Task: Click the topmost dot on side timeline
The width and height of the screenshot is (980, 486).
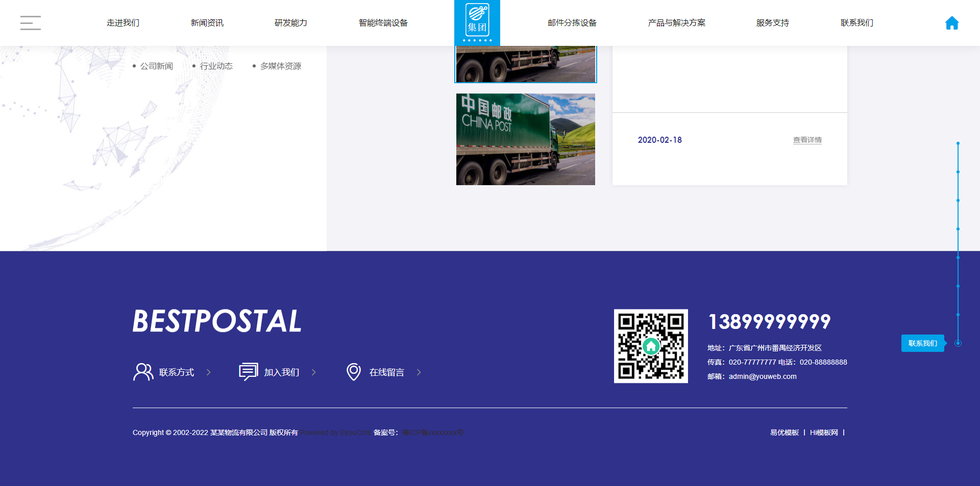Action: 958,143
